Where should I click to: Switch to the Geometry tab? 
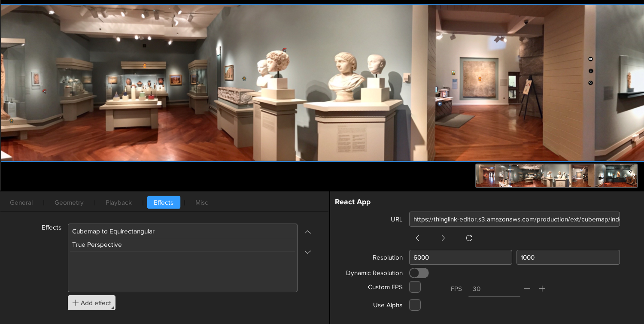click(69, 203)
